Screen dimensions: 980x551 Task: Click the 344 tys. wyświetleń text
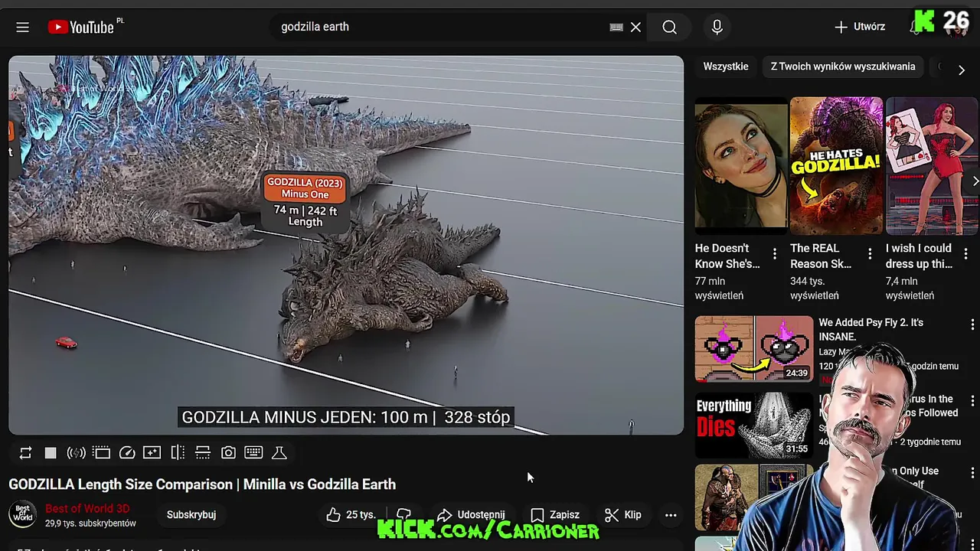(x=815, y=289)
